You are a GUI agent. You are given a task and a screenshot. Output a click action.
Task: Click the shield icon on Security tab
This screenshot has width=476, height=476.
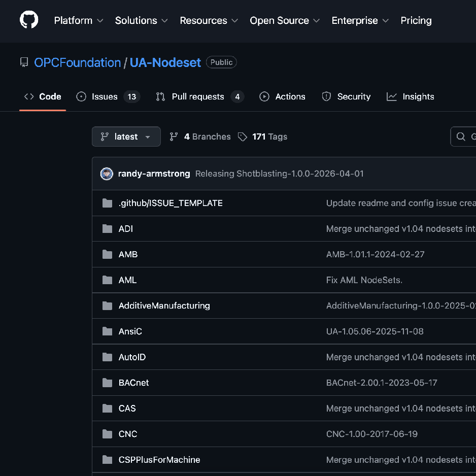[x=325, y=96]
